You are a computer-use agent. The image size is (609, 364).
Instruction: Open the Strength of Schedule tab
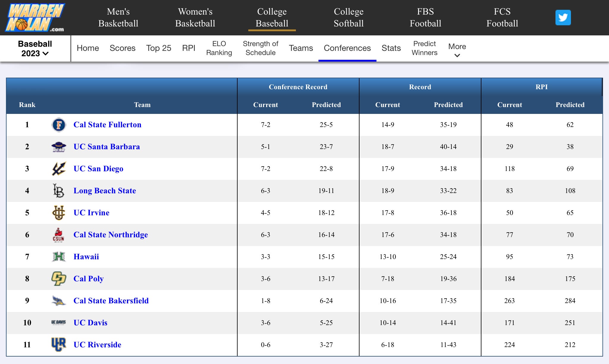(x=260, y=48)
